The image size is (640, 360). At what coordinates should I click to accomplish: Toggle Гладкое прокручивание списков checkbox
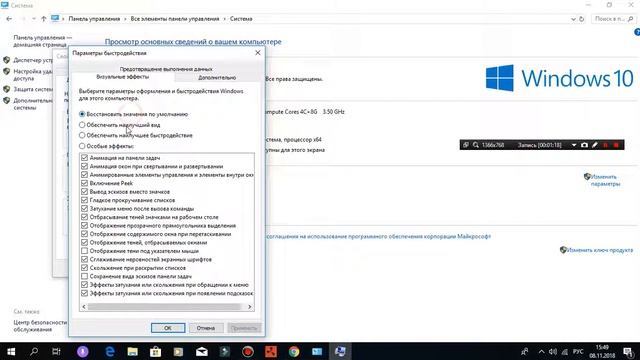(84, 200)
